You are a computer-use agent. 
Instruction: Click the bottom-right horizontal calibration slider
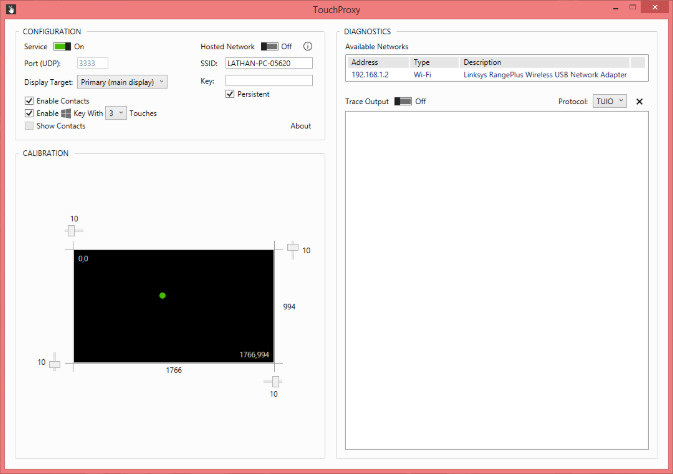275,381
